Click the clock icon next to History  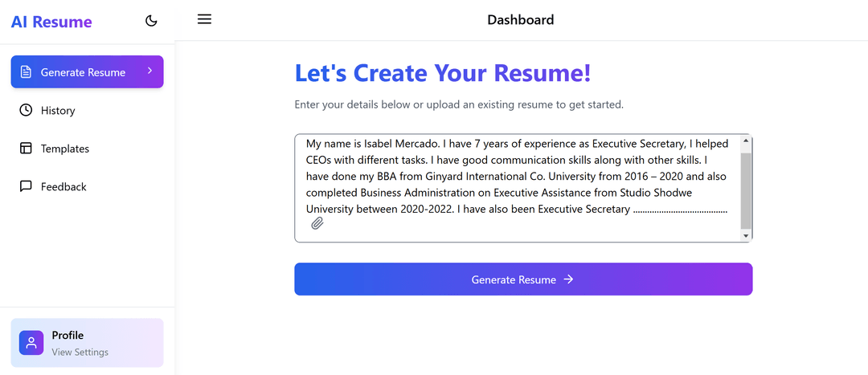[26, 110]
